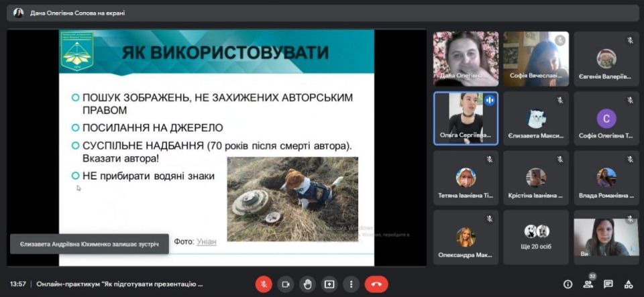644x297 pixels.
Task: Click muted mic icon on Влада Романівна tile
Action: pyautogui.click(x=630, y=159)
